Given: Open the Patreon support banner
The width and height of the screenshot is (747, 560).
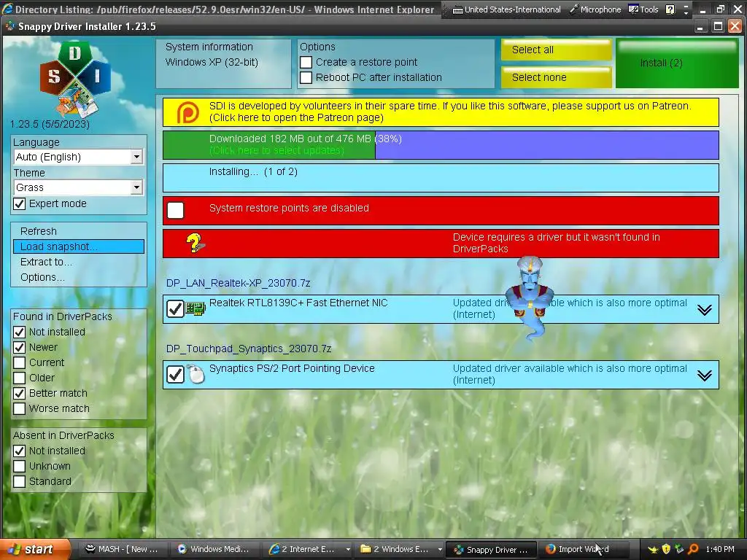Looking at the screenshot, I should point(441,112).
